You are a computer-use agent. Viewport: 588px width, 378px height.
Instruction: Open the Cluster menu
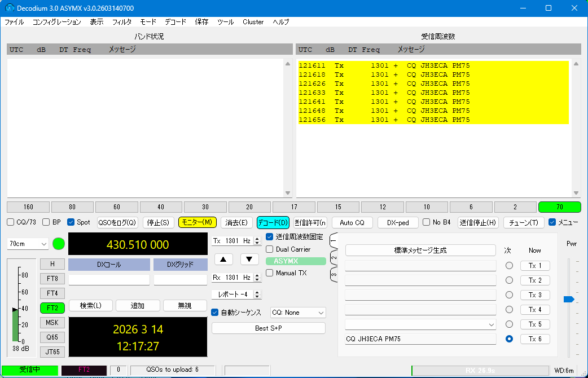pos(253,22)
